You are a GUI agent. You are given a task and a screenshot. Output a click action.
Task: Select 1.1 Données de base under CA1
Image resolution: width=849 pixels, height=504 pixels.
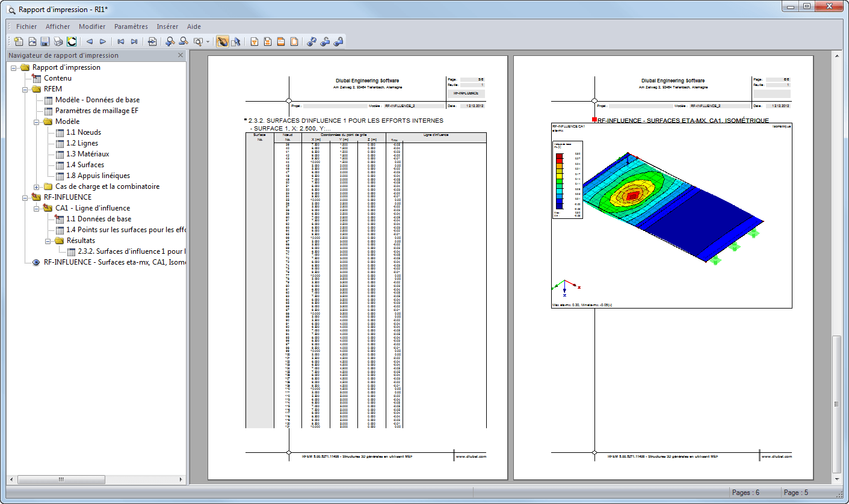click(x=99, y=219)
